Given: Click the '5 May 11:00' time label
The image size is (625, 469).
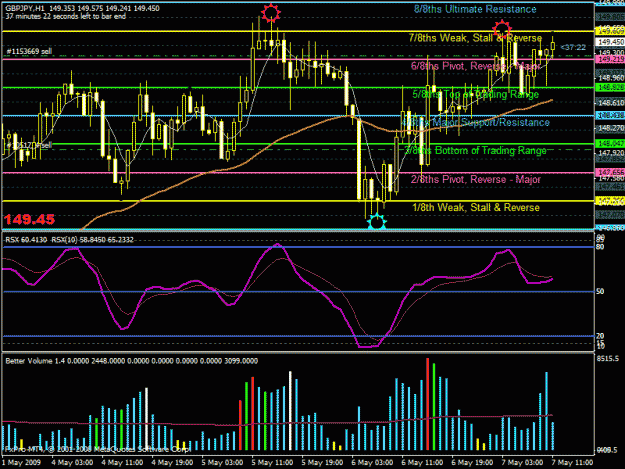Looking at the screenshot, I should [273, 463].
